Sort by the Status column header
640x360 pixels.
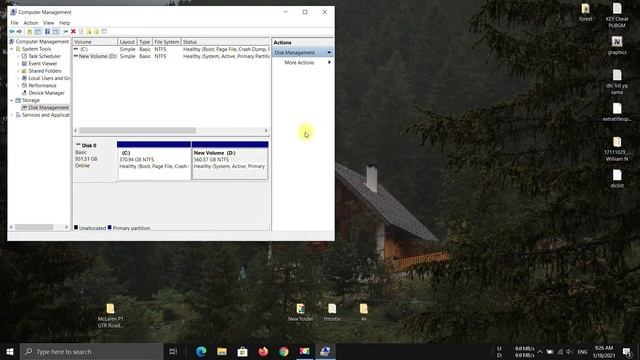225,42
